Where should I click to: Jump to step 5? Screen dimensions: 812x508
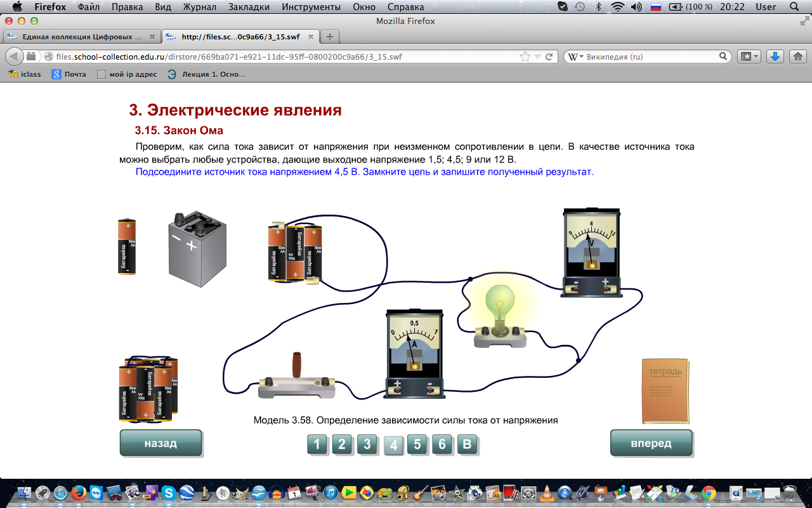(x=417, y=444)
